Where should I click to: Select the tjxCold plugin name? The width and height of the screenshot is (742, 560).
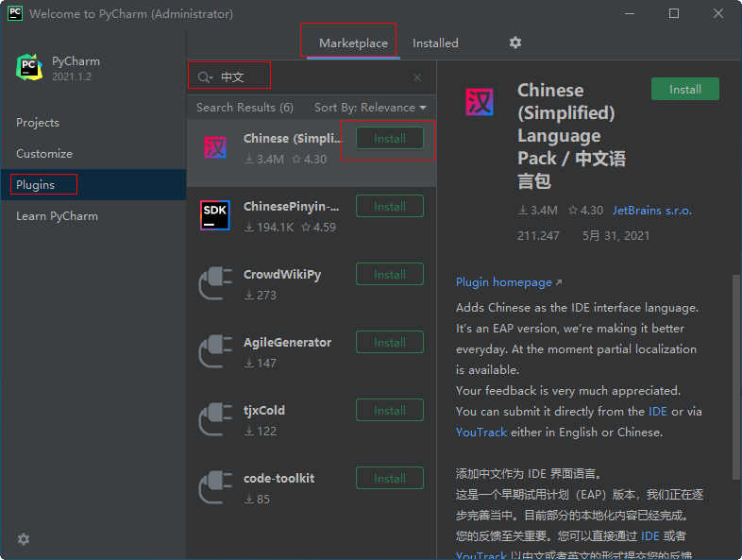pyautogui.click(x=264, y=411)
